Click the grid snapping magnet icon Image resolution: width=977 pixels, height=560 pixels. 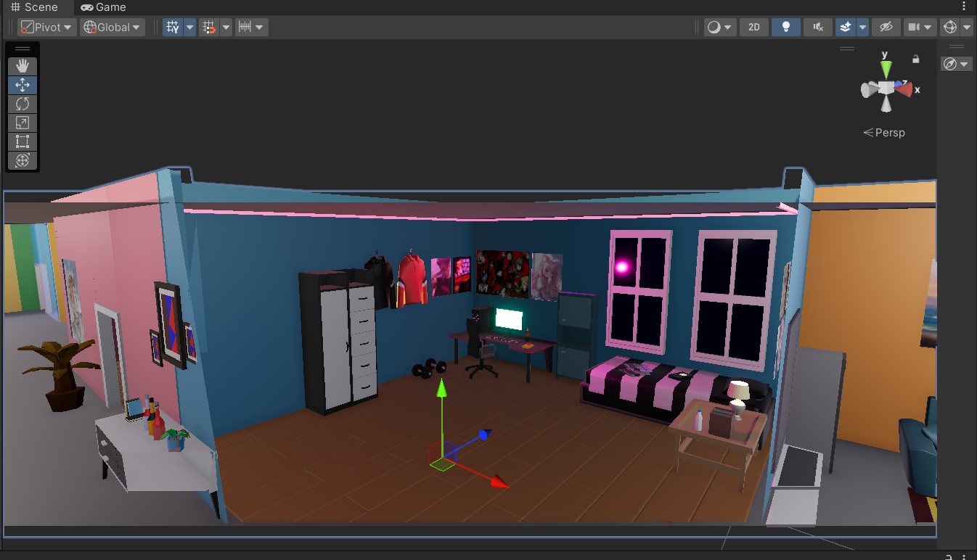tap(209, 27)
